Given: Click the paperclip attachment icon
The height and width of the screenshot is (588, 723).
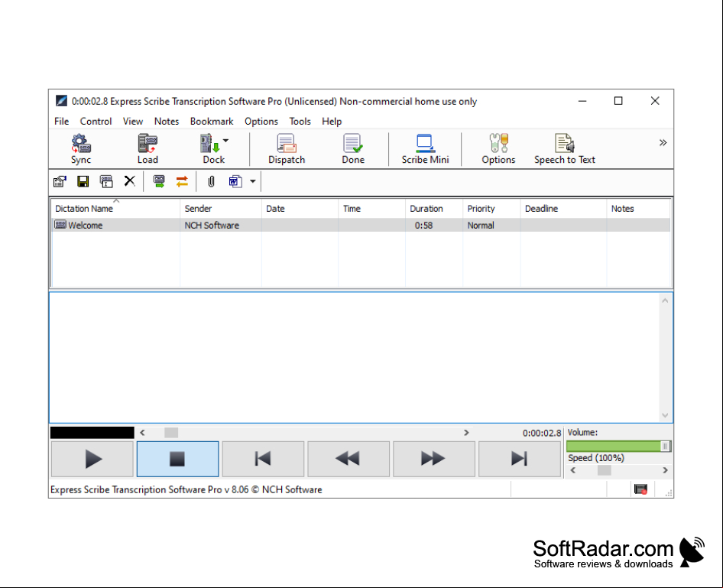Looking at the screenshot, I should pos(211,181).
